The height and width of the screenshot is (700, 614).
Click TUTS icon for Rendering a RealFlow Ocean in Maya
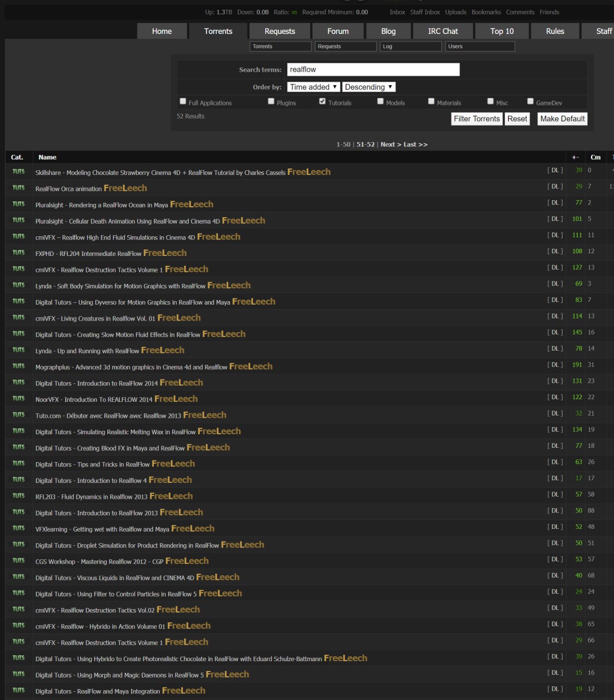pos(19,203)
